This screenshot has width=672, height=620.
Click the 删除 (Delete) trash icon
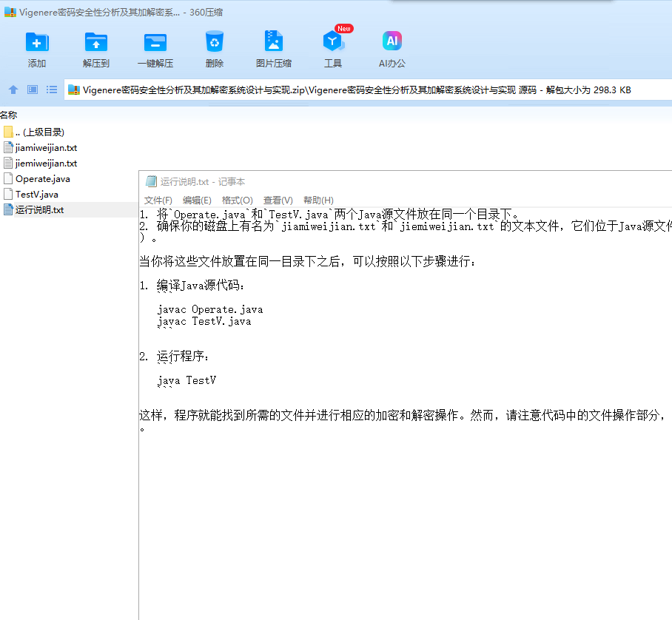pos(215,42)
